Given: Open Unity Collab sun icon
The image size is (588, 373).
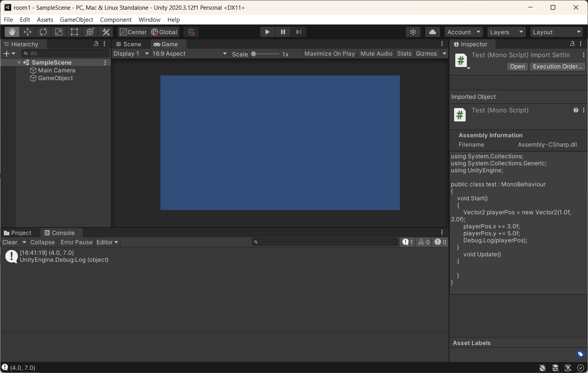Looking at the screenshot, I should pos(413,32).
